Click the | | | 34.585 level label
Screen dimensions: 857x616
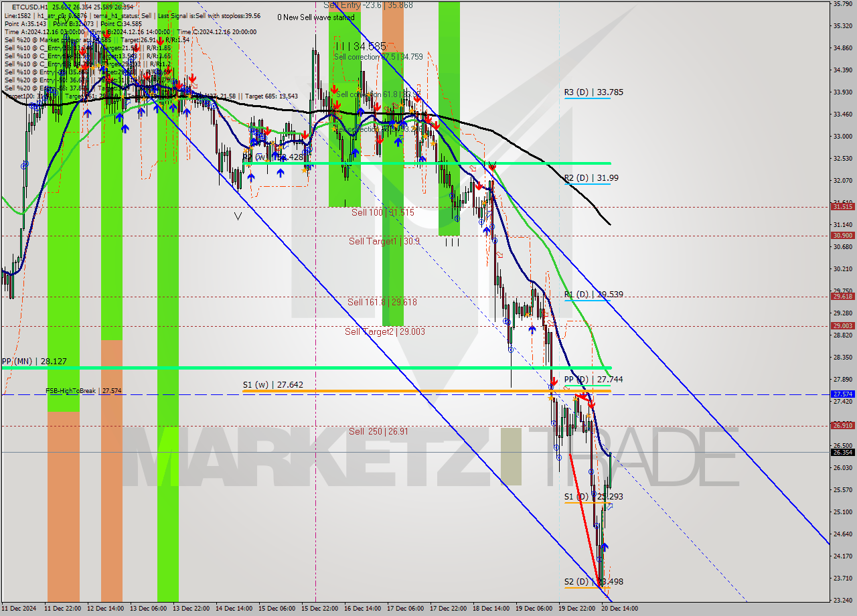click(x=361, y=46)
